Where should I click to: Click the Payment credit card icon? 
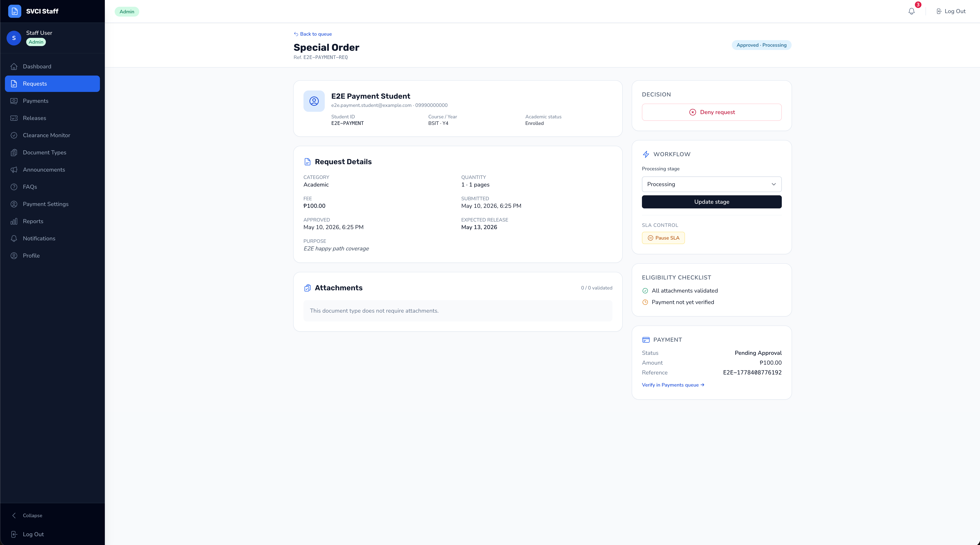646,340
